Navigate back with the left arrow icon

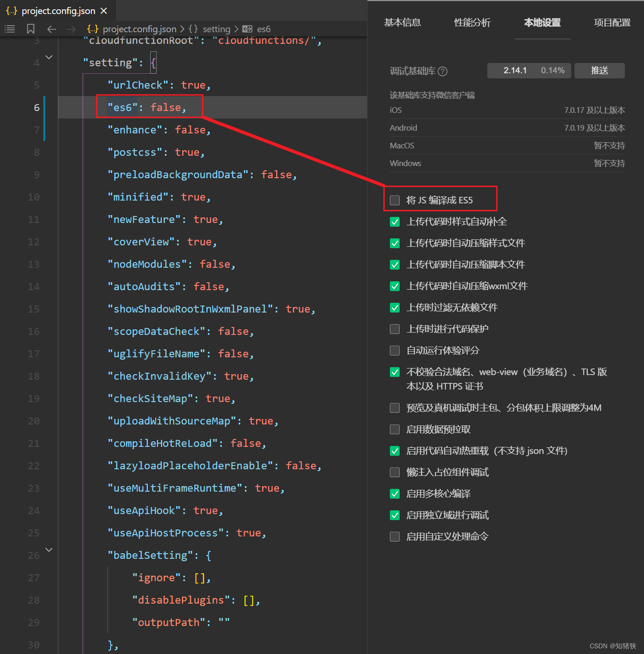51,29
